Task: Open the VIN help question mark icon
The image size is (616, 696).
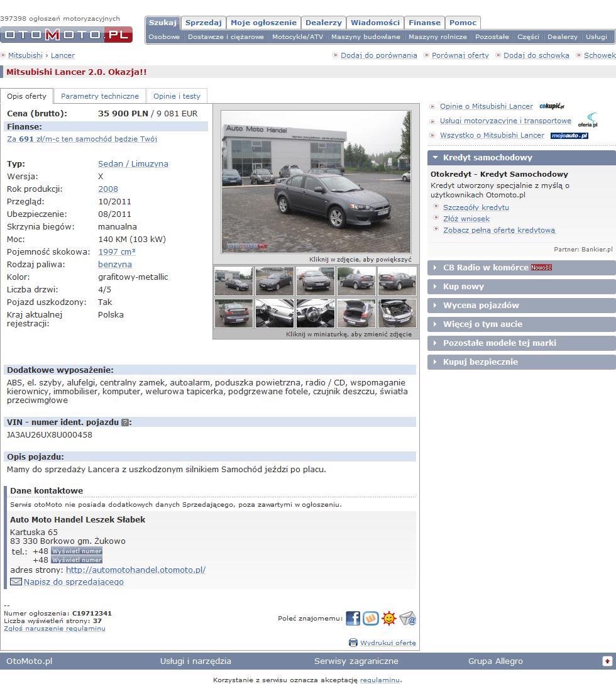Action: (125, 423)
